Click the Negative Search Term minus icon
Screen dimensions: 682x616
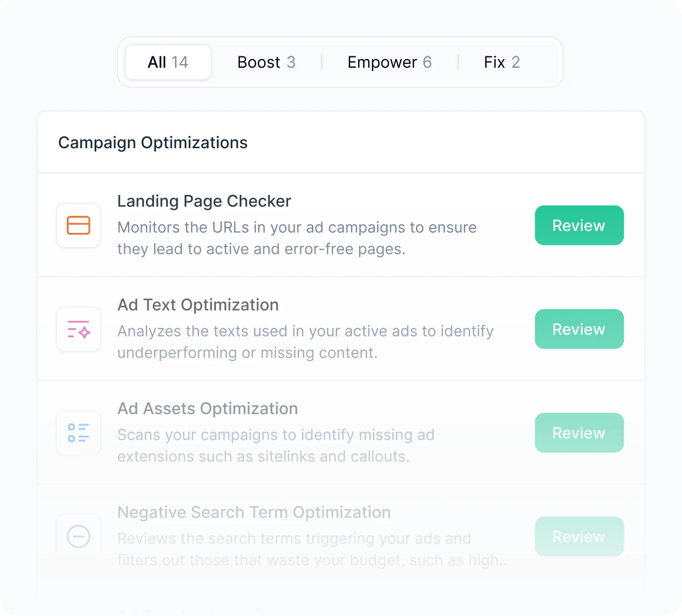79,536
